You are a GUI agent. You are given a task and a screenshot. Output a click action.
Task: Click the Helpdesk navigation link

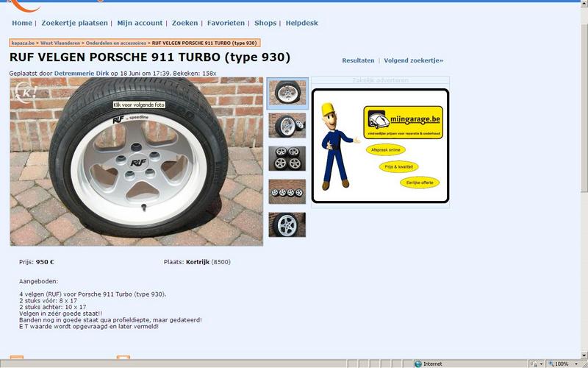point(301,24)
